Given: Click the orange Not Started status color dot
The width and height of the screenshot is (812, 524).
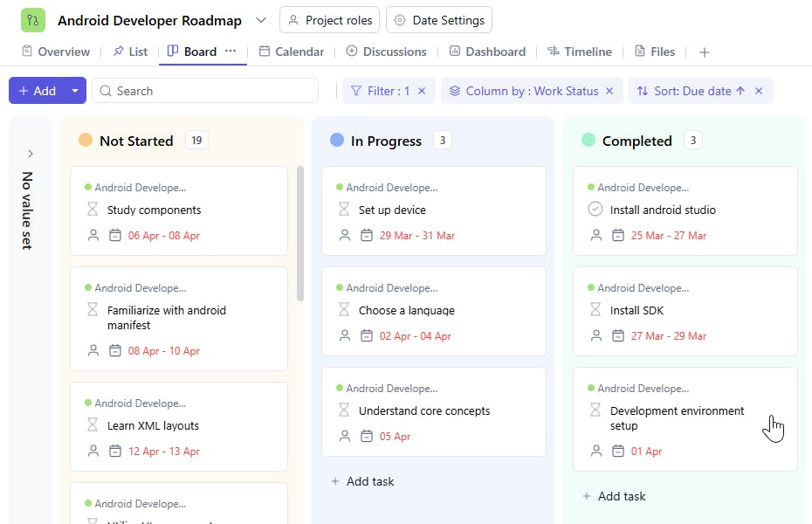Looking at the screenshot, I should pos(86,141).
